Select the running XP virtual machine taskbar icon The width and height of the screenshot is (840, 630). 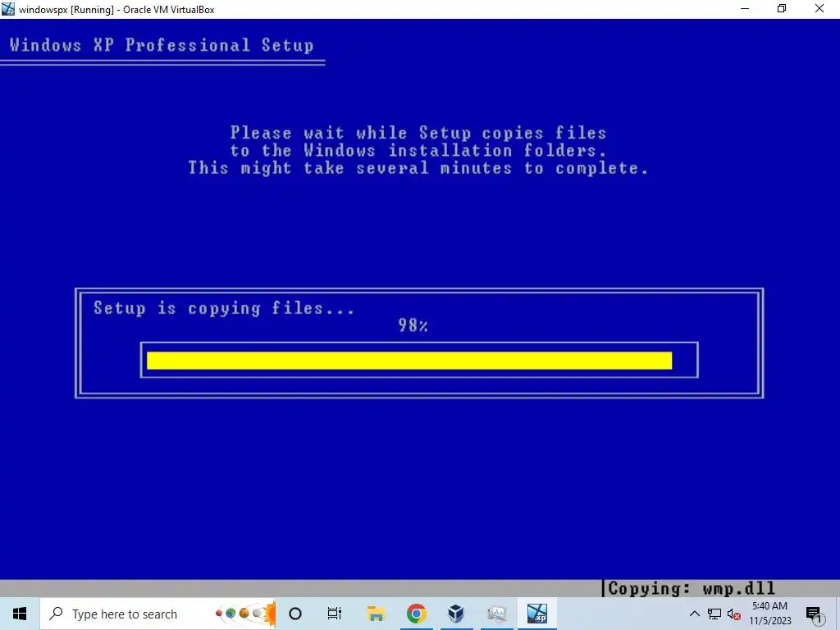point(536,614)
